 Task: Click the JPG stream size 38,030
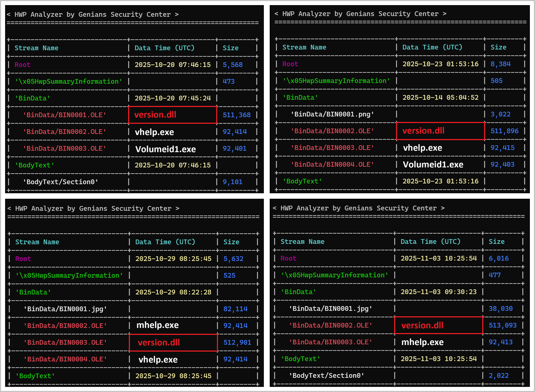(501, 309)
